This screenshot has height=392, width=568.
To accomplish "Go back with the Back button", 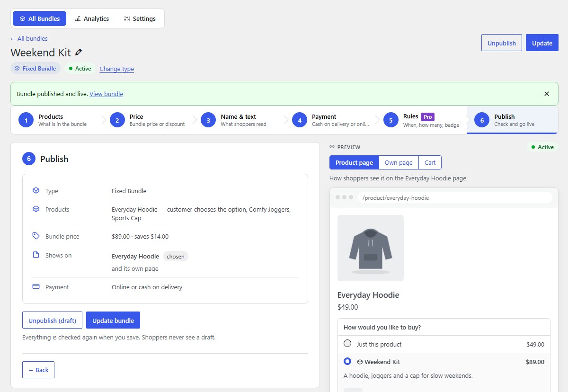I will [38, 370].
